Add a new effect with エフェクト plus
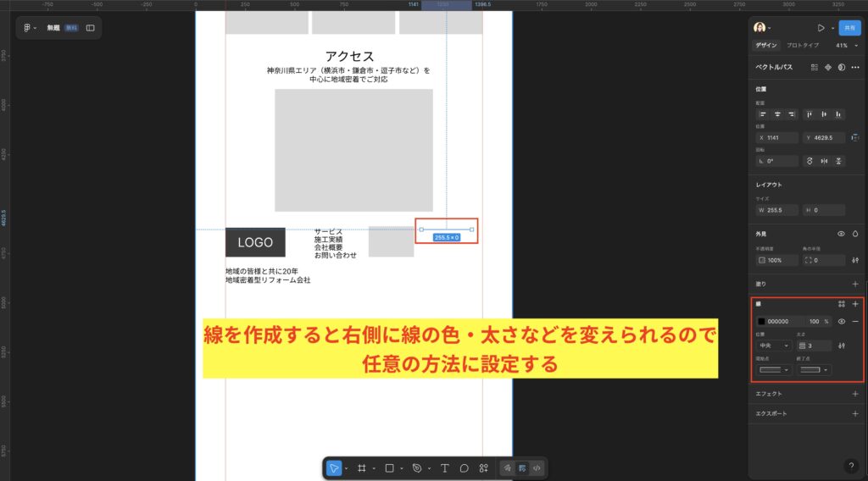 coord(854,394)
